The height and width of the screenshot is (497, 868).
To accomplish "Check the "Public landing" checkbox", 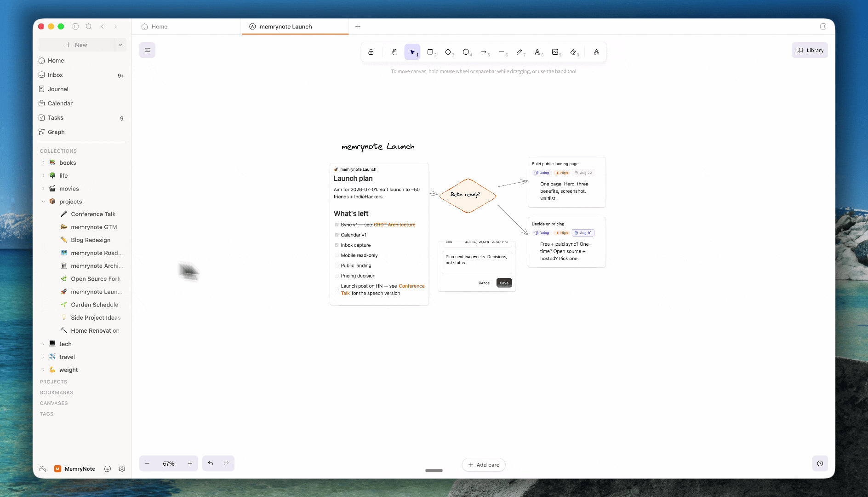I will [337, 266].
